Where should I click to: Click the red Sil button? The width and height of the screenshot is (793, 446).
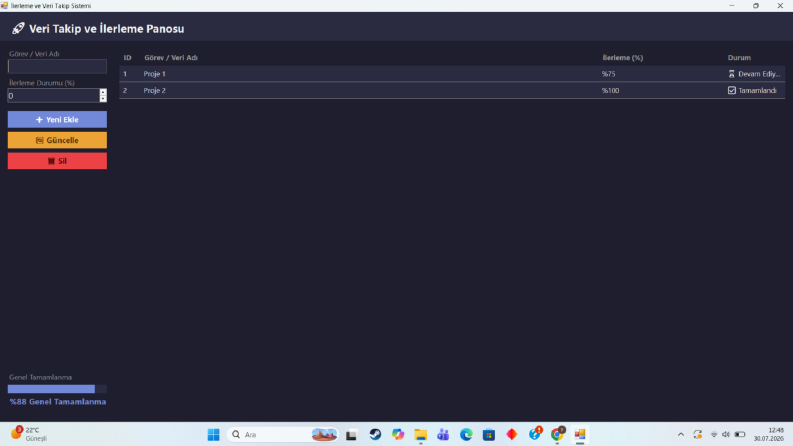tap(57, 161)
